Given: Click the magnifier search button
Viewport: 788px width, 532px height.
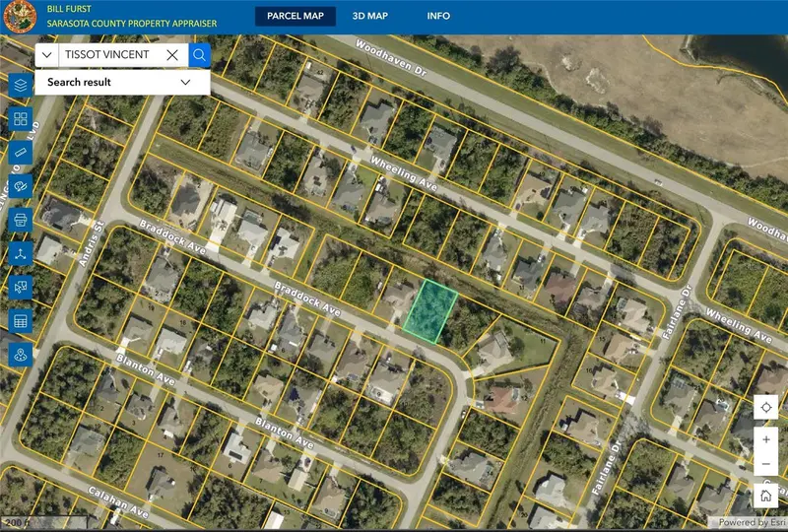Looking at the screenshot, I should pos(200,55).
